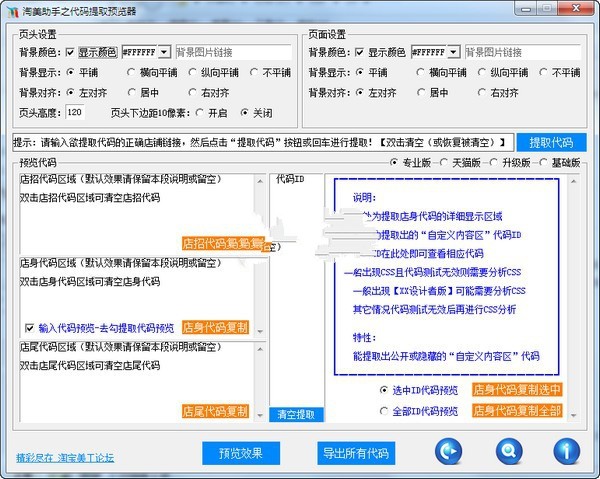
Task: Click the 说明: heading text
Action: 364,197
